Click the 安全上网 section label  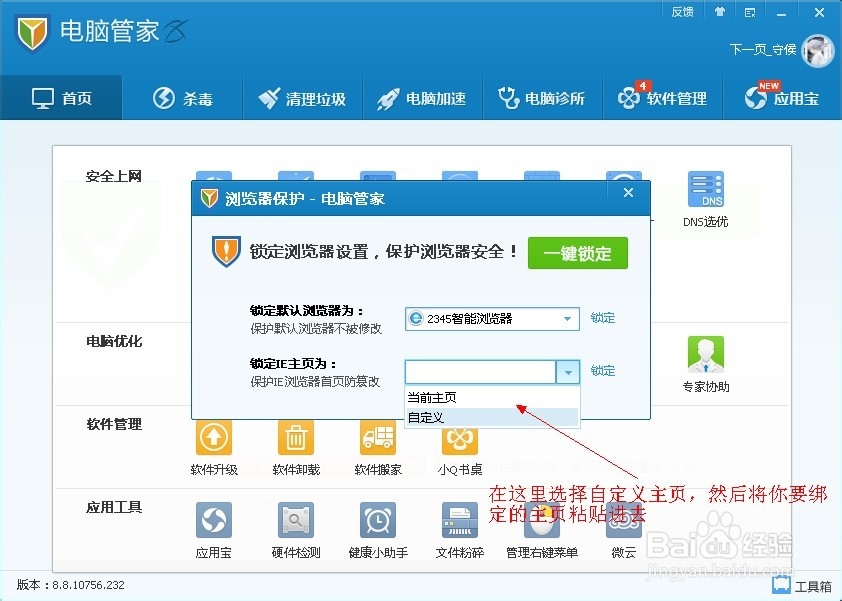[114, 176]
